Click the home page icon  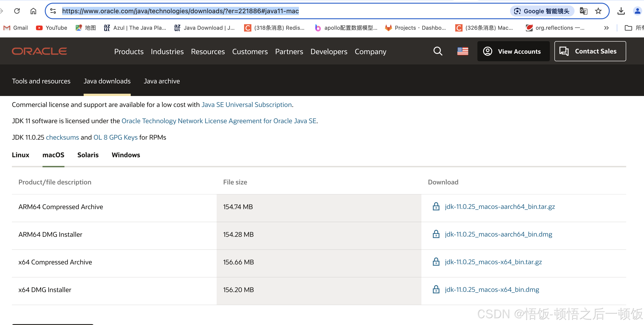click(33, 11)
